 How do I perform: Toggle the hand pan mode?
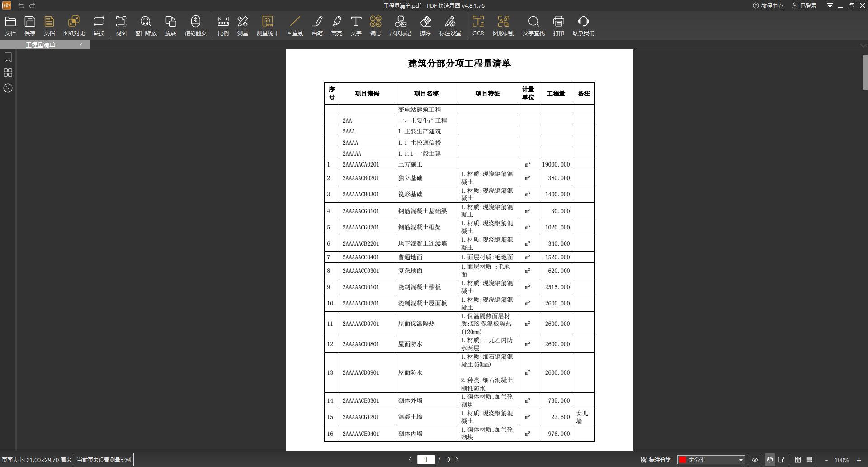coord(769,460)
